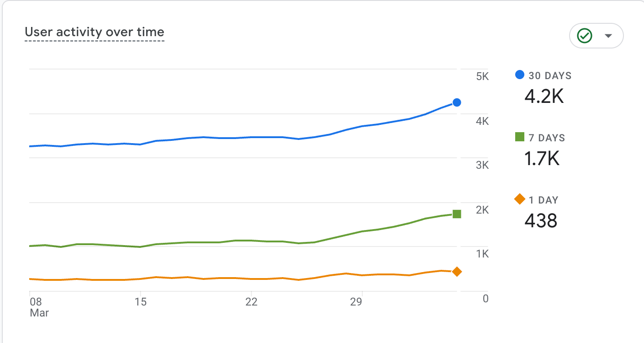Screen dimensions: 644x343
Task: Click the green checkmark status icon
Action: coord(585,36)
